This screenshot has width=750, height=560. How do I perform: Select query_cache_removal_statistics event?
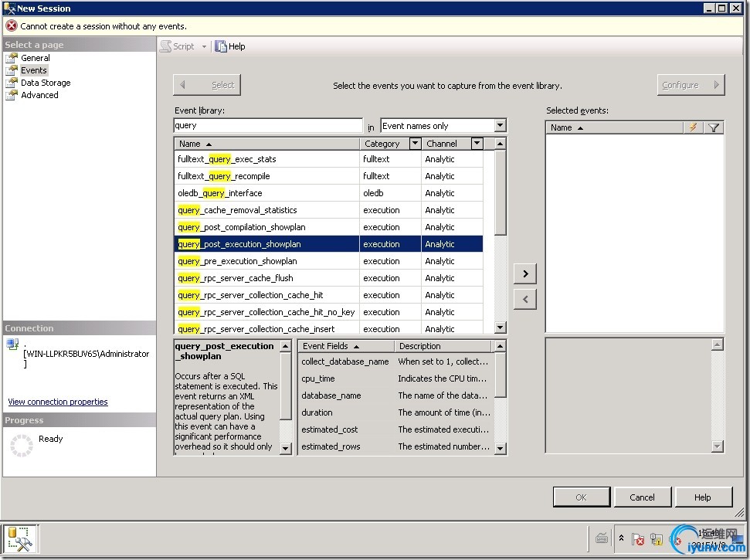pyautogui.click(x=328, y=210)
